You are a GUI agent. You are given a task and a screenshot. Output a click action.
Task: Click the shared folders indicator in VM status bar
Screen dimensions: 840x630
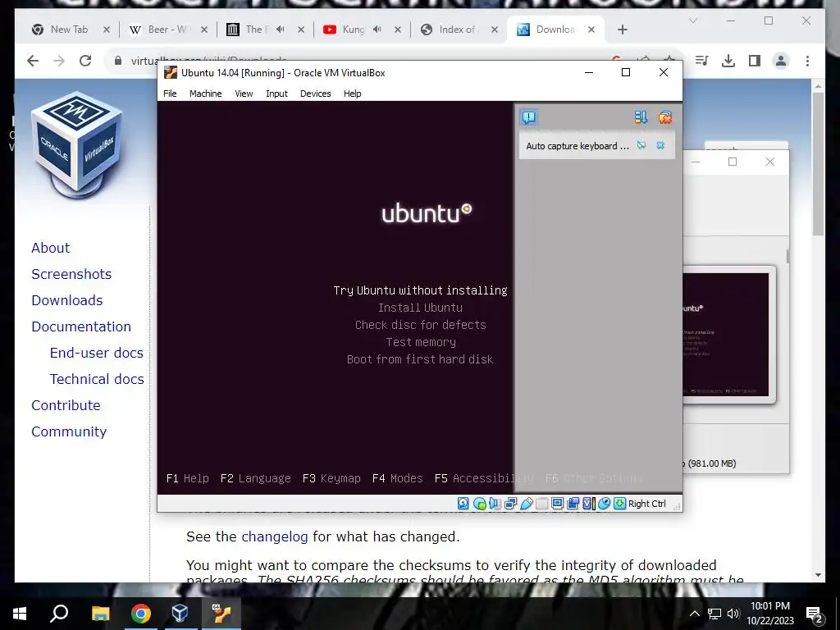coord(542,504)
